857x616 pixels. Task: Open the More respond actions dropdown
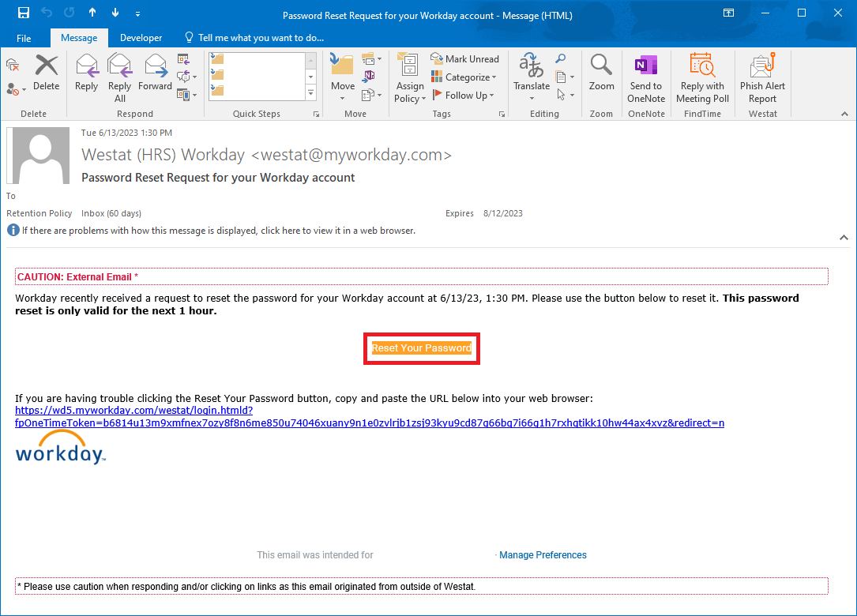(x=186, y=95)
